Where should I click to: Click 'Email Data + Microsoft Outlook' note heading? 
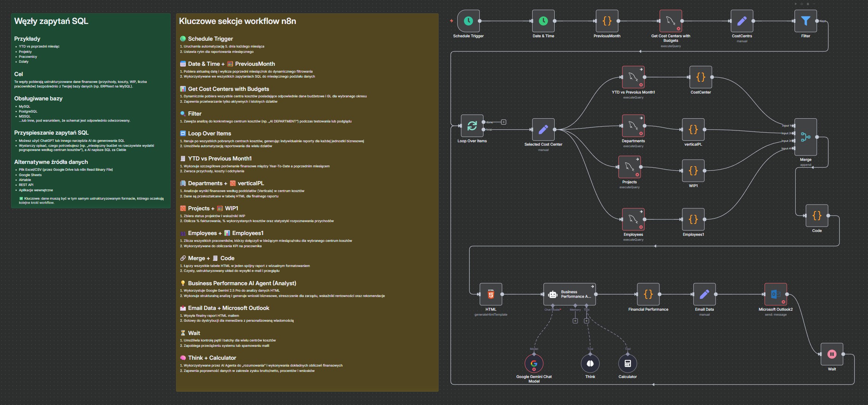pos(228,308)
